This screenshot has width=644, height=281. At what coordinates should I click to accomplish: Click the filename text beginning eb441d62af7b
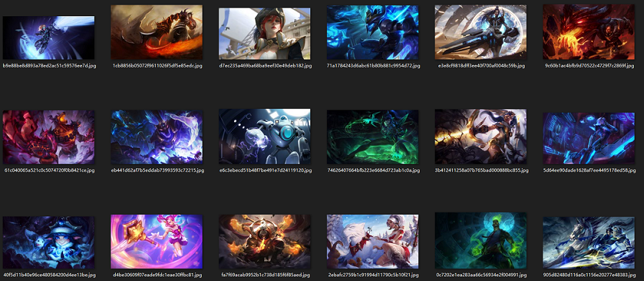coord(157,170)
